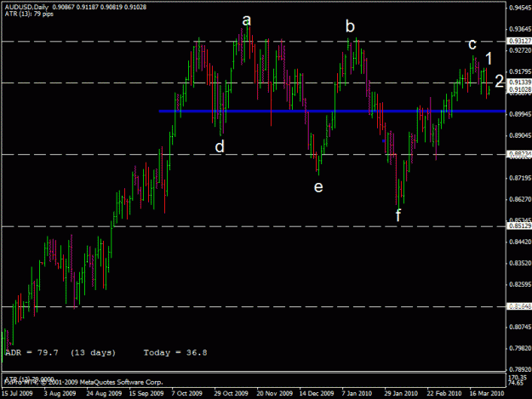This screenshot has height=399, width=532.
Task: Click the 0.81648 price level tag
Action: [x=520, y=306]
